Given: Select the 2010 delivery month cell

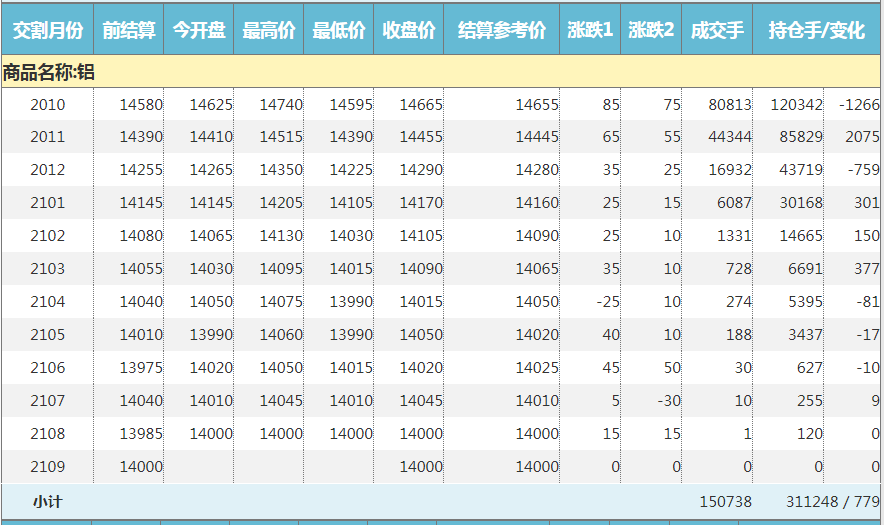Looking at the screenshot, I should tap(47, 104).
